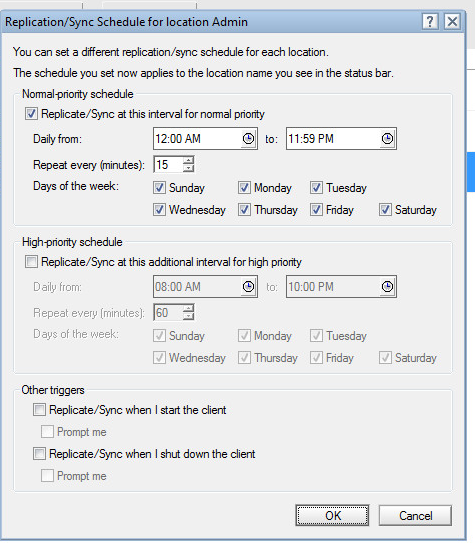Toggle high-priority Wednesday checkbox
This screenshot has height=544, width=475.
point(159,358)
